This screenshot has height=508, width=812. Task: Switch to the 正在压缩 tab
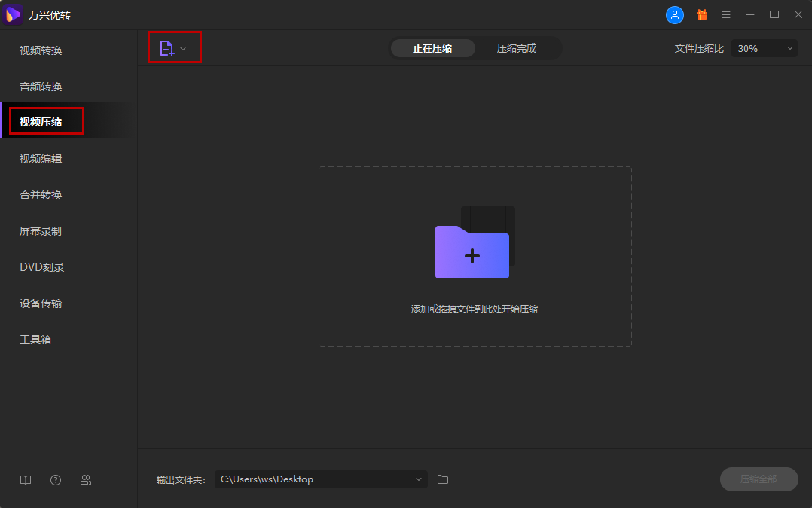pyautogui.click(x=432, y=48)
